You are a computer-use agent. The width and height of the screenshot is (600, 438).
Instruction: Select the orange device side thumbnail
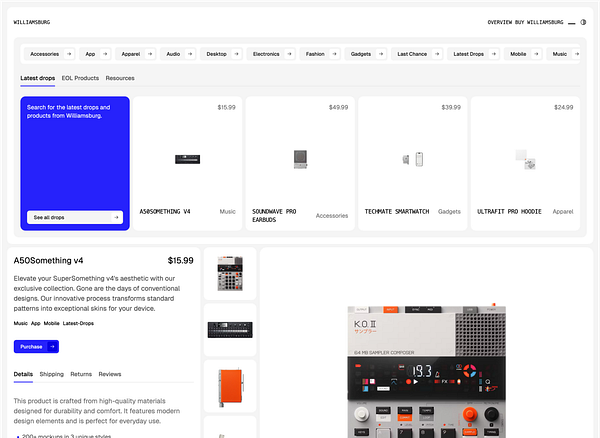click(230, 386)
